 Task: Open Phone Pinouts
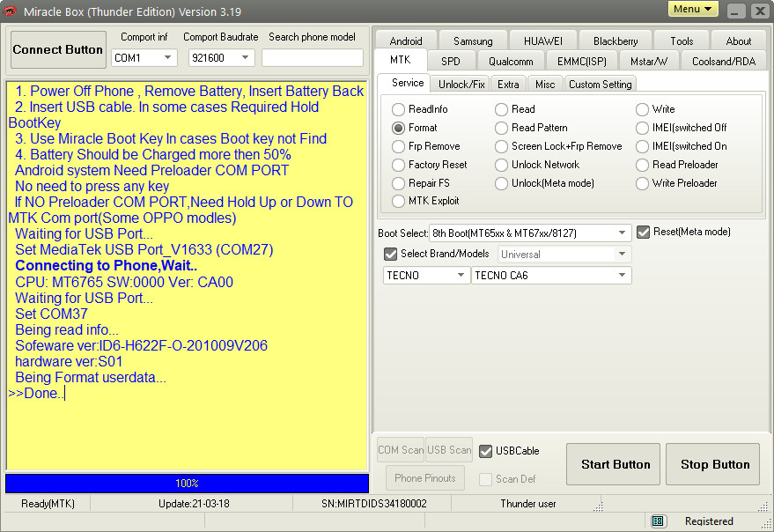click(425, 477)
